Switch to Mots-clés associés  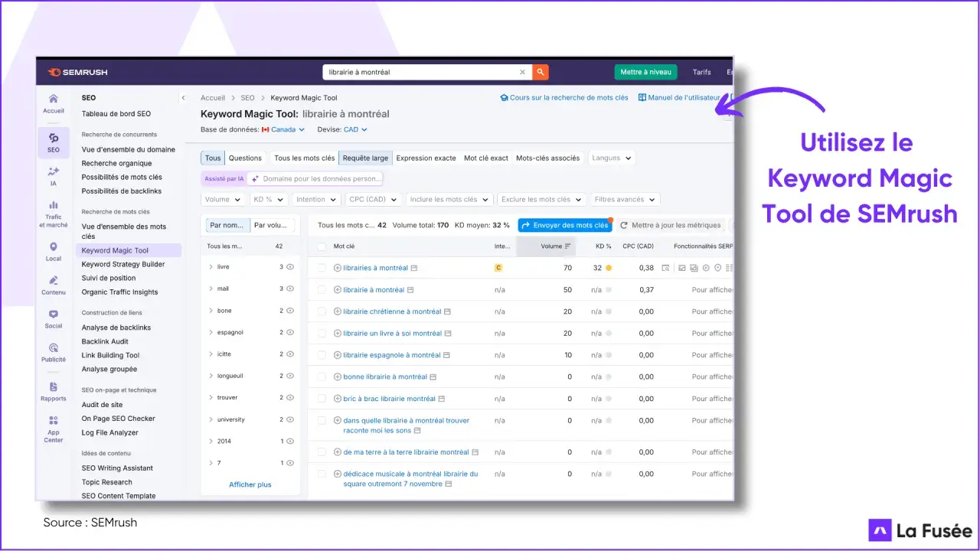pos(547,158)
